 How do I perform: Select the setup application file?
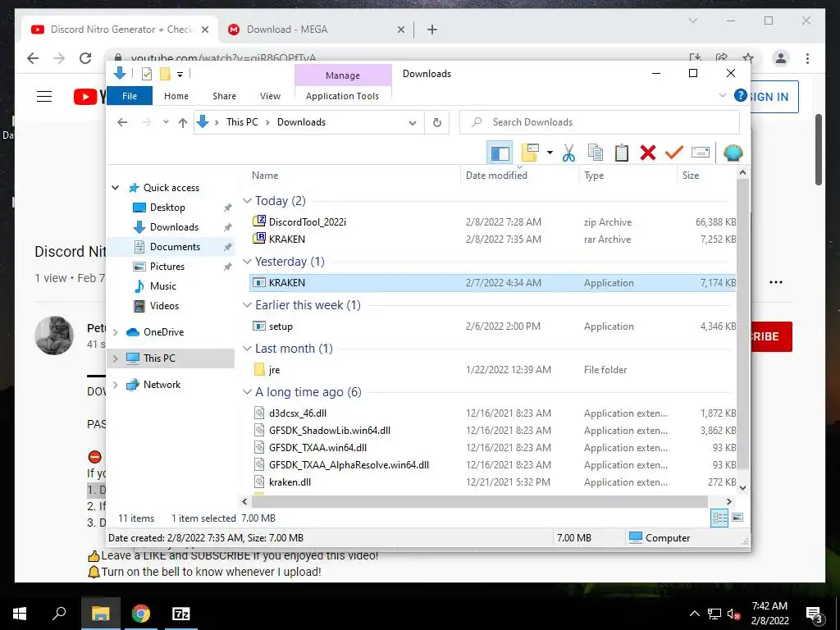[272, 326]
